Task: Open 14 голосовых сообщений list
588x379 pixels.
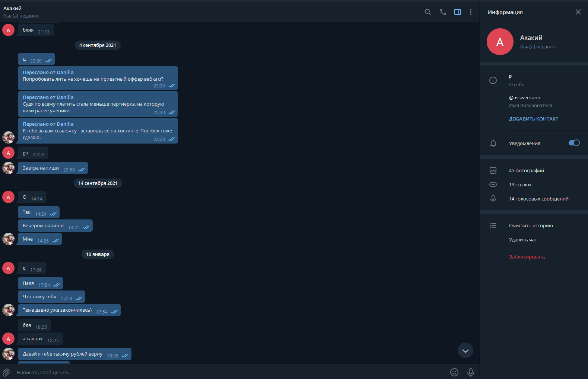Action: tap(534, 199)
